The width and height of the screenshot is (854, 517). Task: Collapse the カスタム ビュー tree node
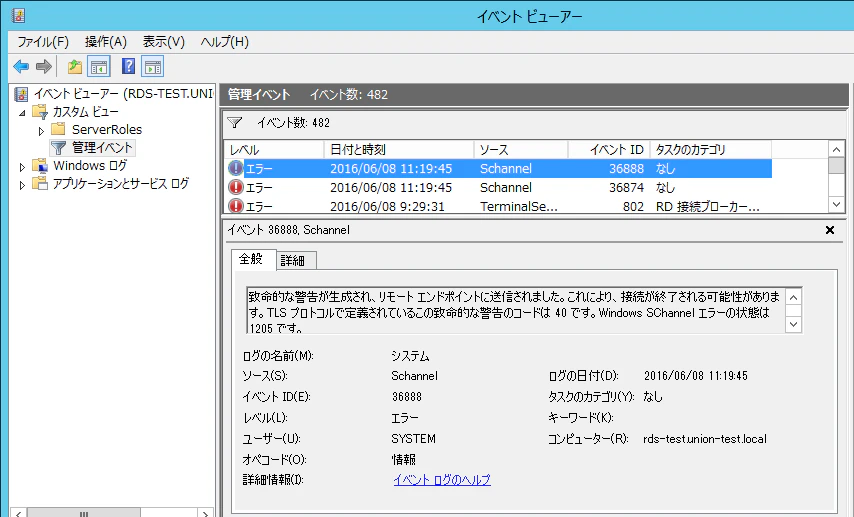(22, 113)
